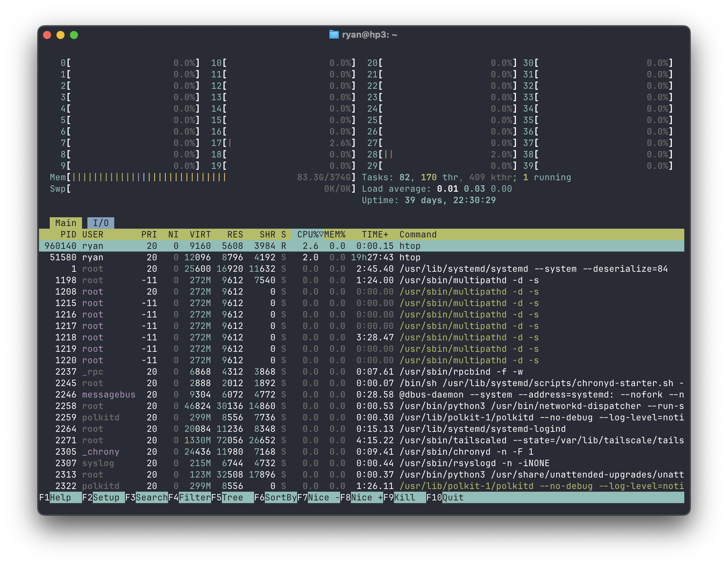Switch to the I/O tab

click(x=100, y=223)
